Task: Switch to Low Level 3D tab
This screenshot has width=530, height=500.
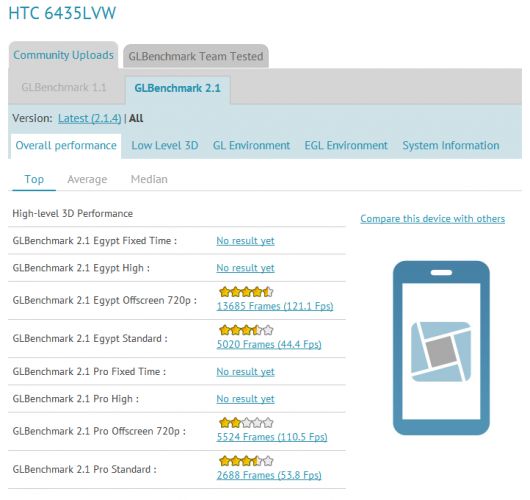Action: tap(165, 146)
